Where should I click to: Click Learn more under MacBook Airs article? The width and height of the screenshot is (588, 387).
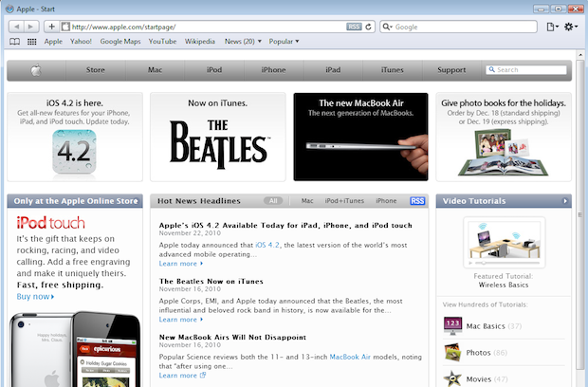[x=182, y=376]
